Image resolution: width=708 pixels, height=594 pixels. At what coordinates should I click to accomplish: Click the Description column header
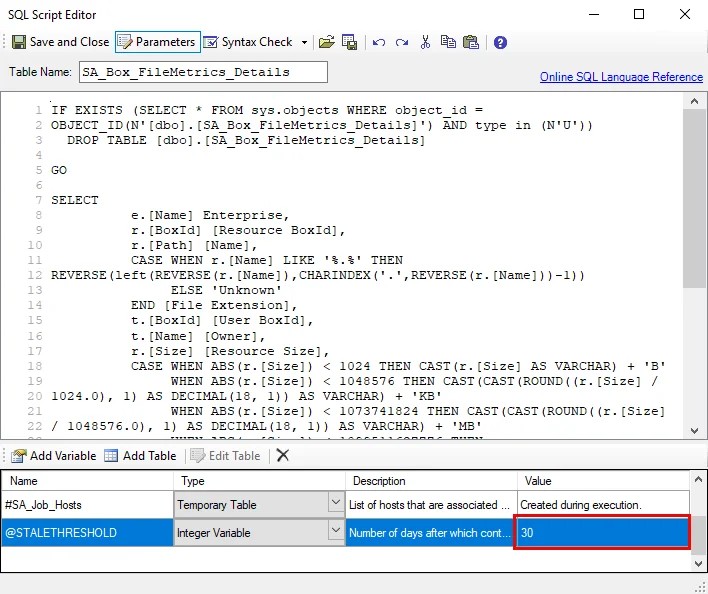(x=431, y=481)
